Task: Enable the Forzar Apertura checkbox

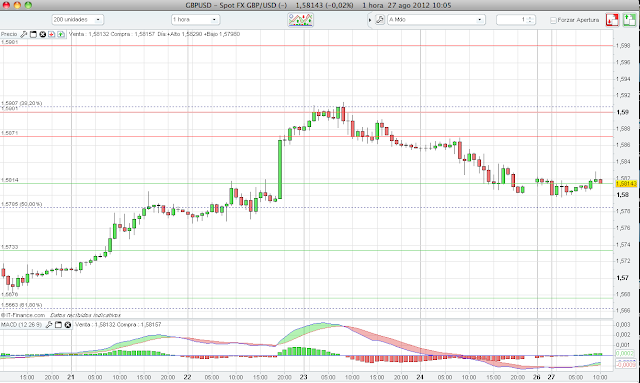Action: tap(553, 20)
